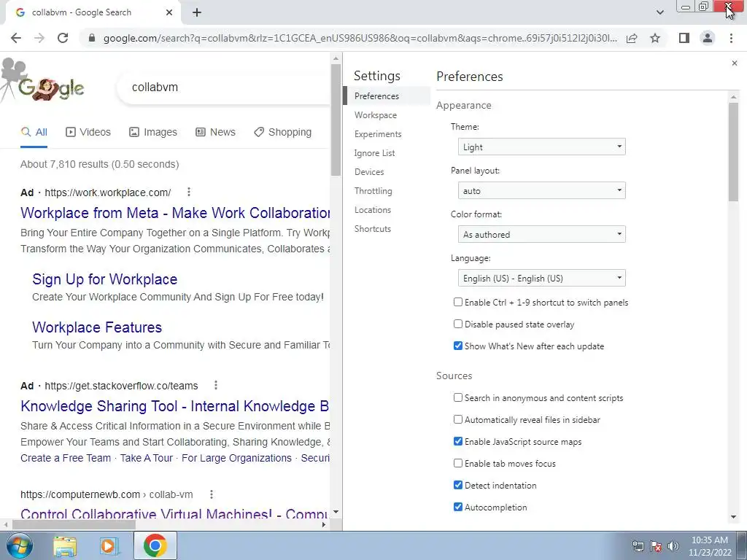
Task: Open the Chrome profile avatar icon
Action: tap(708, 38)
